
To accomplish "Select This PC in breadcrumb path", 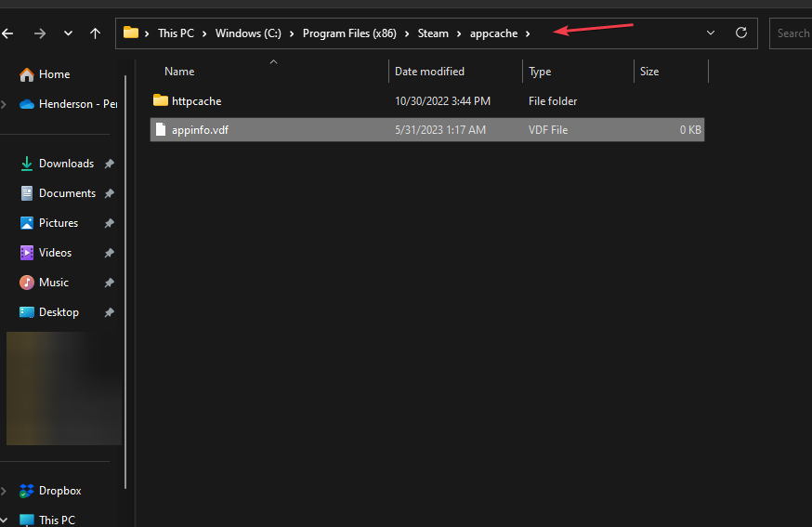I will point(177,33).
